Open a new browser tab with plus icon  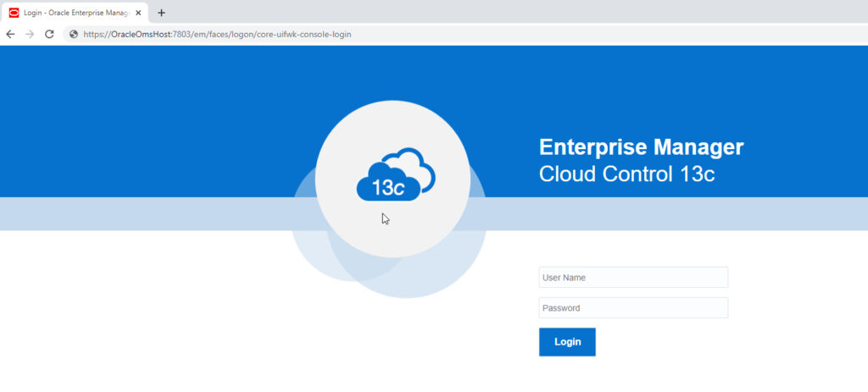(161, 13)
